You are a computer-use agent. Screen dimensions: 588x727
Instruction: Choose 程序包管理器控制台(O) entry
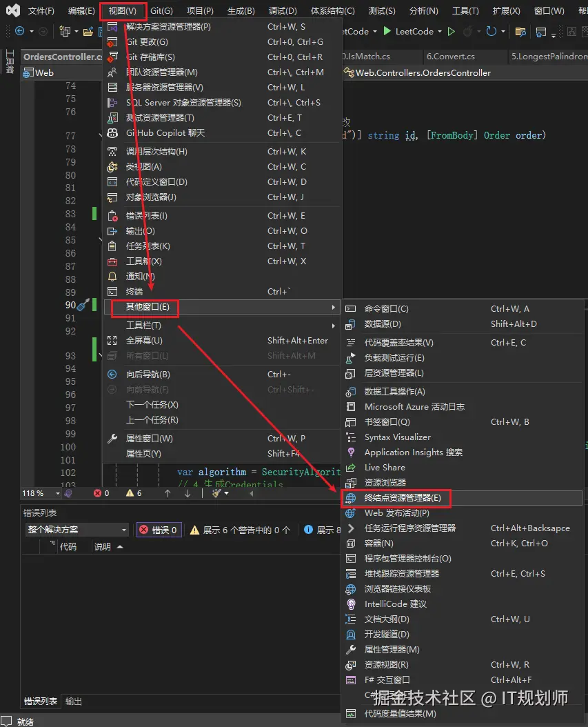463,559
